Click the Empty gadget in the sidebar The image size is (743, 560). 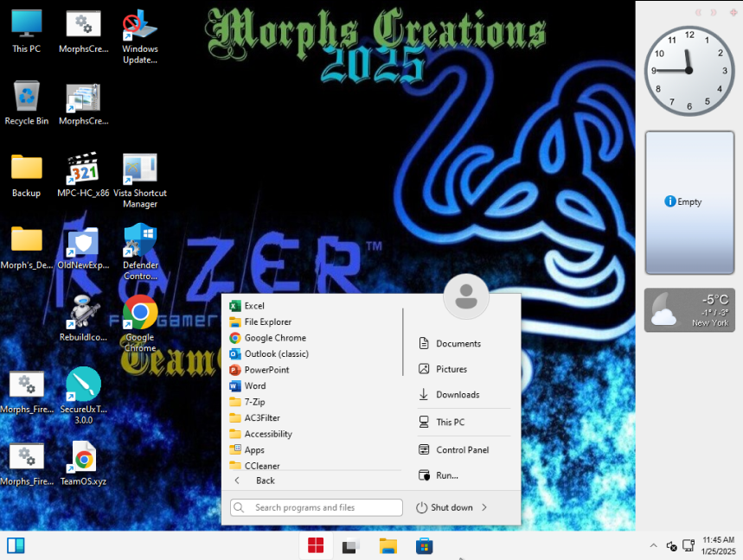(x=689, y=202)
